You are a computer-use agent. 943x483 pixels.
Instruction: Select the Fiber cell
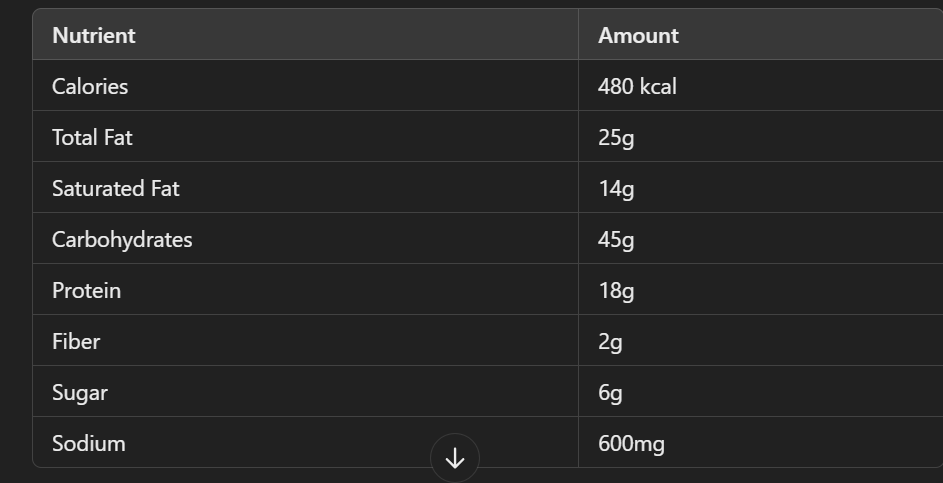tap(76, 342)
